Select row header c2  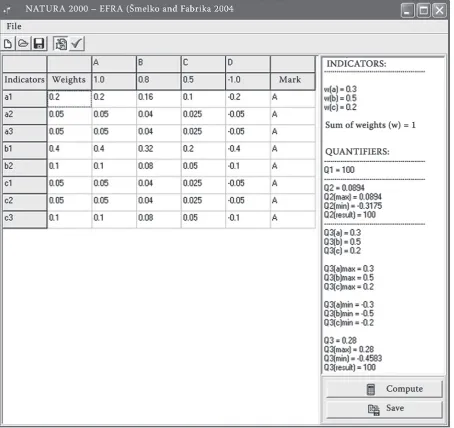(x=24, y=202)
